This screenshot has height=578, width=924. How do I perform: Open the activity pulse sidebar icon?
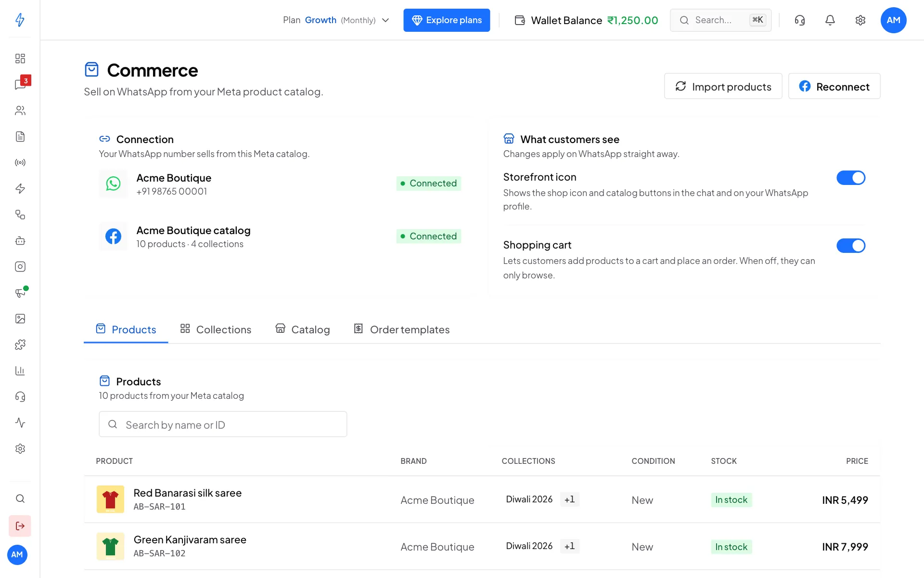[20, 422]
